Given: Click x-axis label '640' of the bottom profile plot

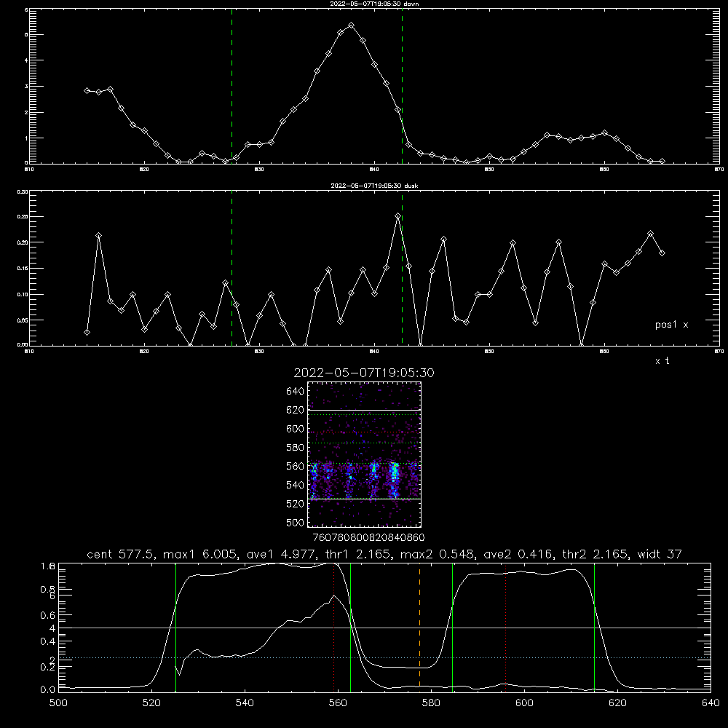Looking at the screenshot, I should tap(711, 703).
